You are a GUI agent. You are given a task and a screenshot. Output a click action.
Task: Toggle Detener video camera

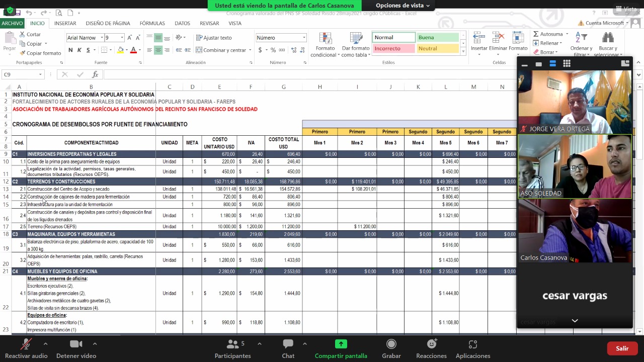76,344
